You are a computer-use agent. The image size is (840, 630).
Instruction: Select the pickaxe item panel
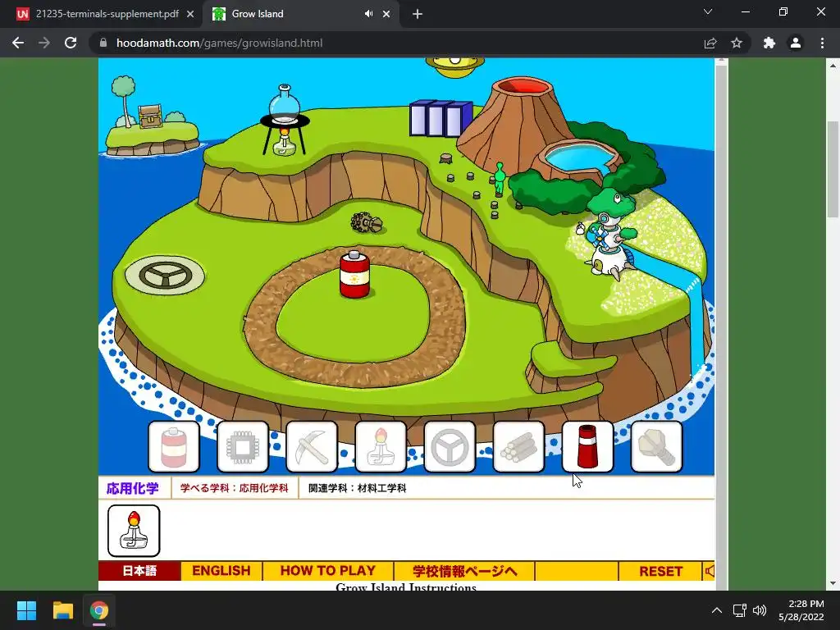(312, 447)
